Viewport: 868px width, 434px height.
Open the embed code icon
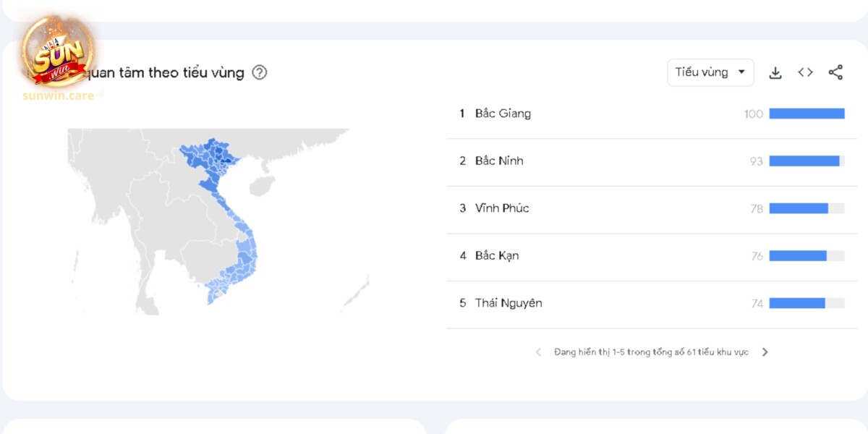click(x=806, y=72)
